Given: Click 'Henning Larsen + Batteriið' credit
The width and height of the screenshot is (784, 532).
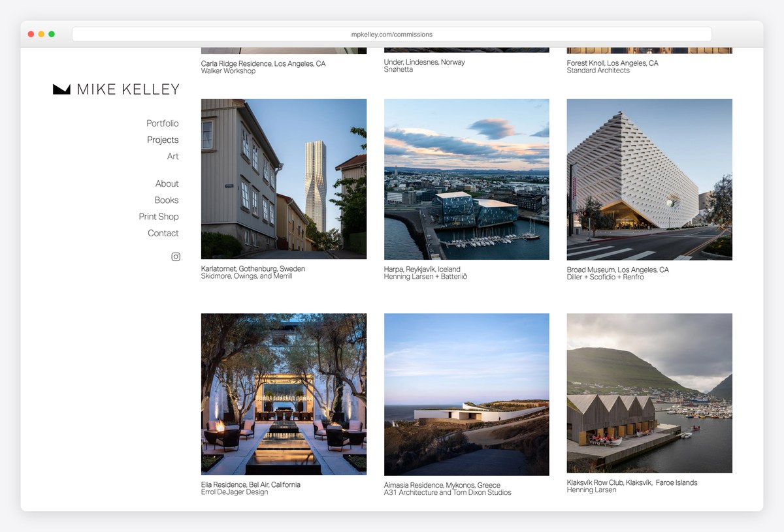Looking at the screenshot, I should tap(425, 277).
